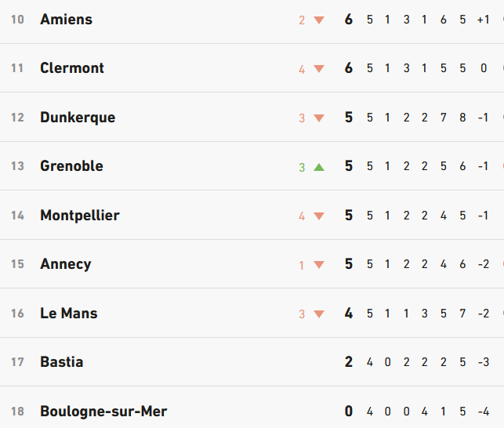Click Bastia's bold points total 2
Image resolution: width=504 pixels, height=428 pixels.
point(349,362)
